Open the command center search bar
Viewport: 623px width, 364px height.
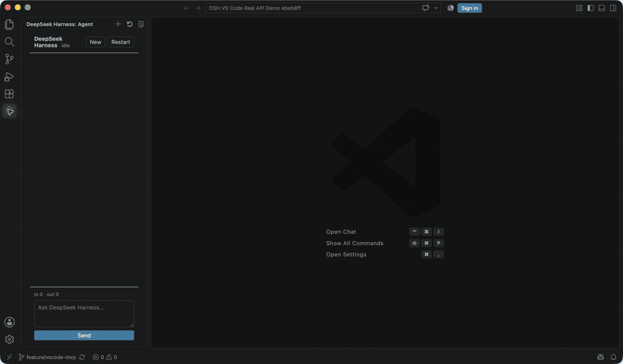point(311,8)
